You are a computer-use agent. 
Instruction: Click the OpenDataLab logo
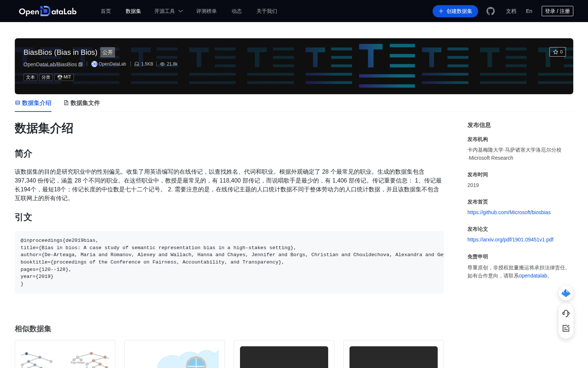[48, 11]
